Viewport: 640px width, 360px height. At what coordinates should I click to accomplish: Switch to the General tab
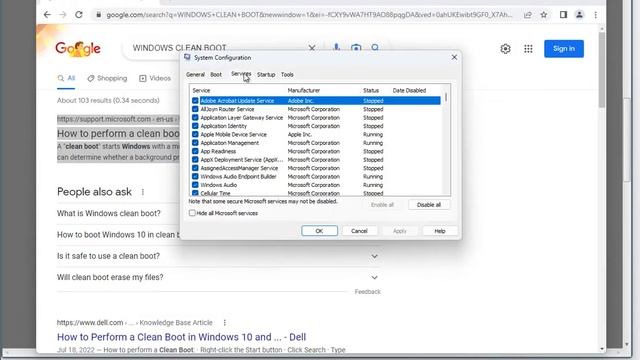[x=195, y=75]
